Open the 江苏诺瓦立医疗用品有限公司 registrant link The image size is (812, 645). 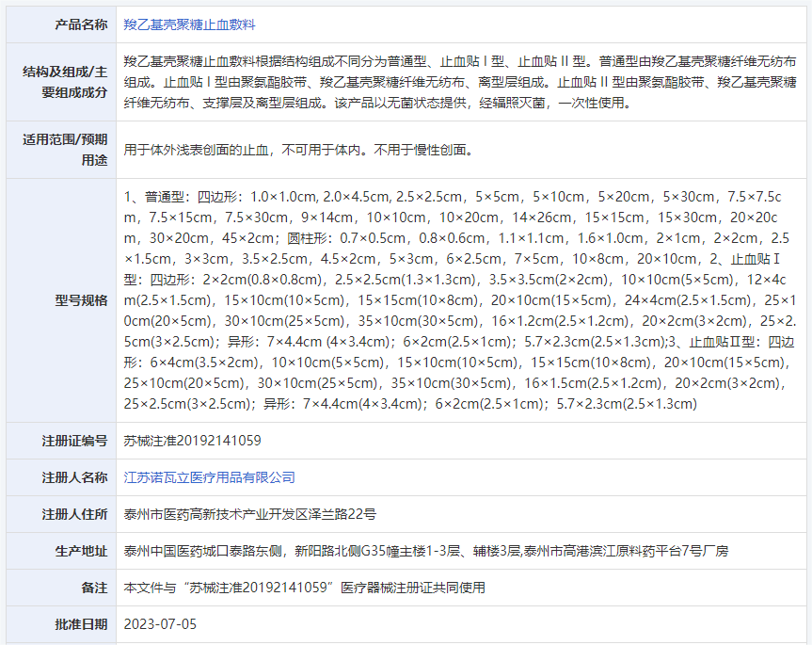click(209, 477)
